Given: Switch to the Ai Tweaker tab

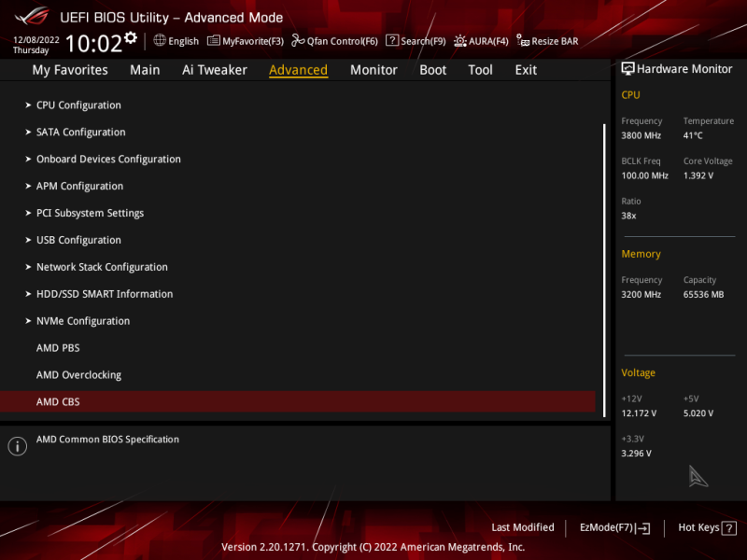Looking at the screenshot, I should [x=214, y=69].
